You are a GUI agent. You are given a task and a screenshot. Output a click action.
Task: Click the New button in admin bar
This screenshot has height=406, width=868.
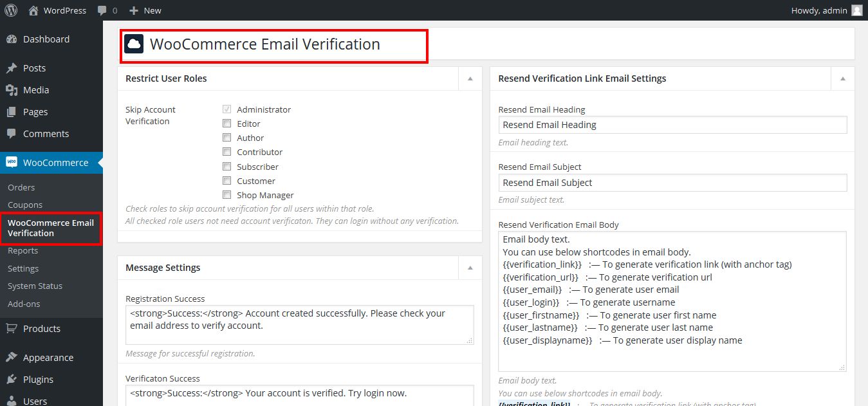[x=145, y=10]
